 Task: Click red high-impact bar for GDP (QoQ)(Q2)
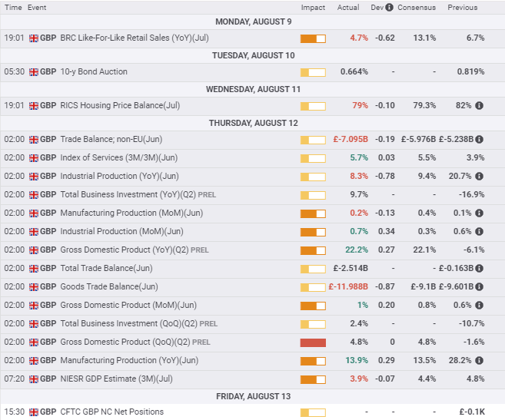[x=313, y=342]
